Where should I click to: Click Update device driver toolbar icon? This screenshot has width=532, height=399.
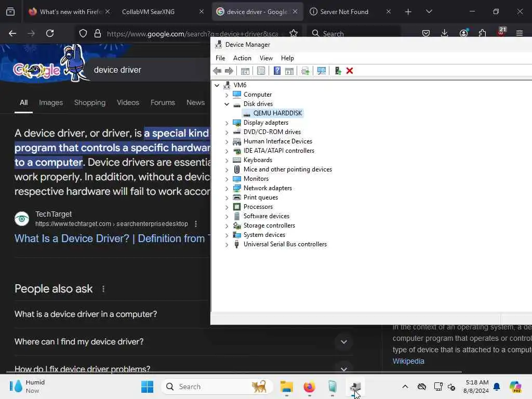point(305,71)
